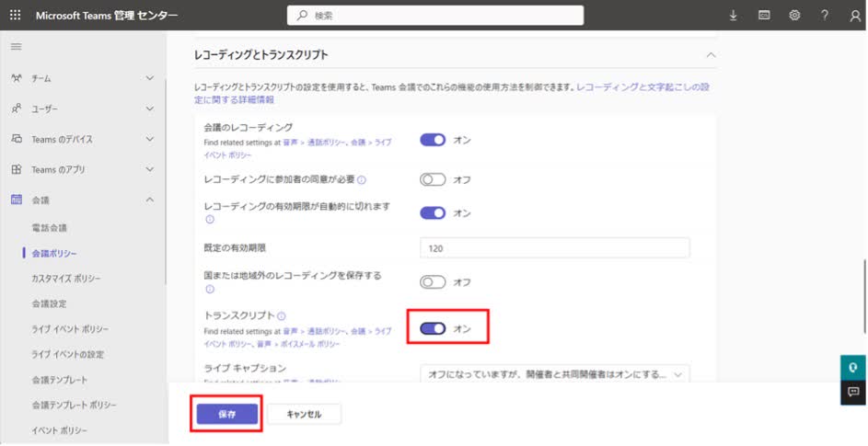Click the download icon in header
The height and width of the screenshot is (446, 868).
pos(733,16)
